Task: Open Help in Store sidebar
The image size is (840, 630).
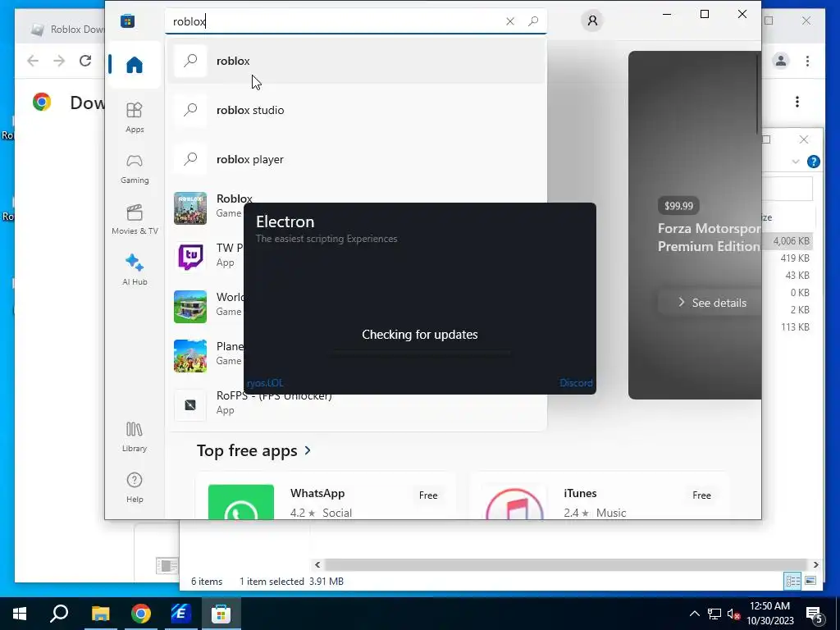Action: (135, 487)
